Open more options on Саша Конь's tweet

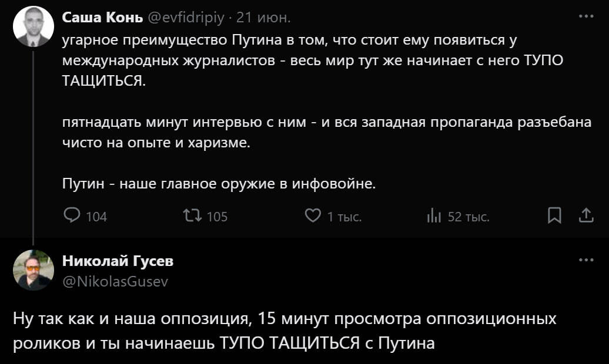click(x=585, y=18)
